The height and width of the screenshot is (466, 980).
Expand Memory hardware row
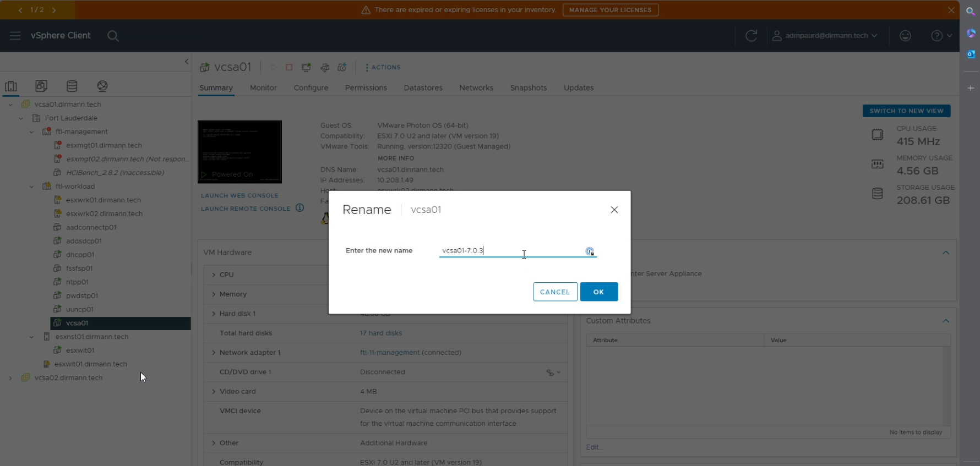coord(214,294)
